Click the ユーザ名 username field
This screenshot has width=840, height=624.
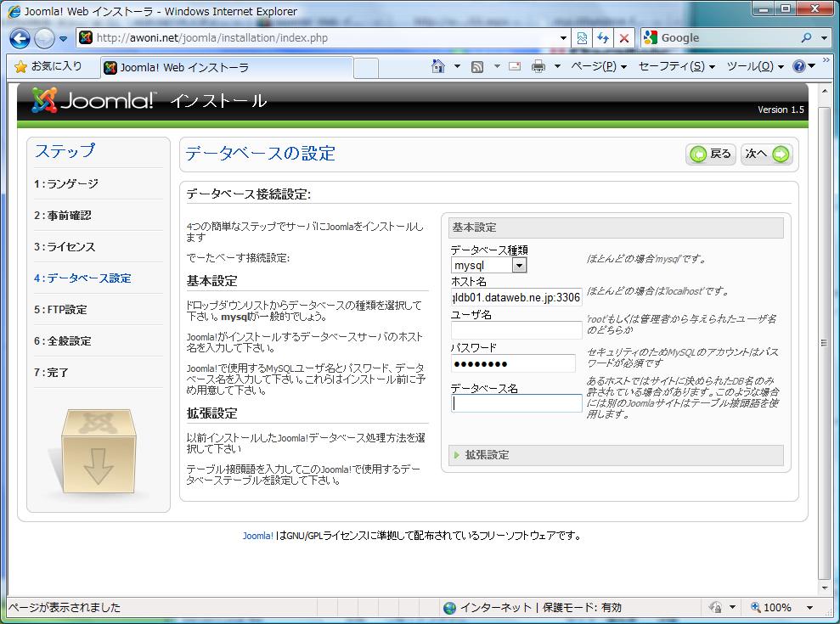point(516,330)
